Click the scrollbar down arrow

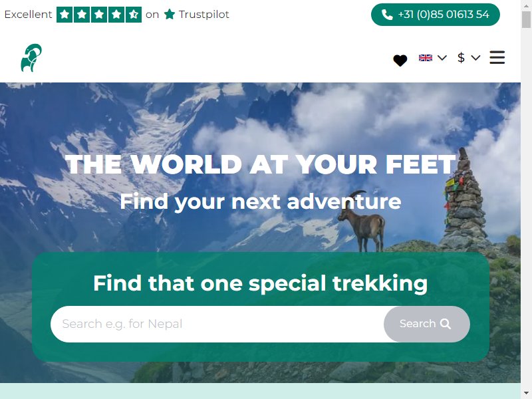(x=526, y=395)
